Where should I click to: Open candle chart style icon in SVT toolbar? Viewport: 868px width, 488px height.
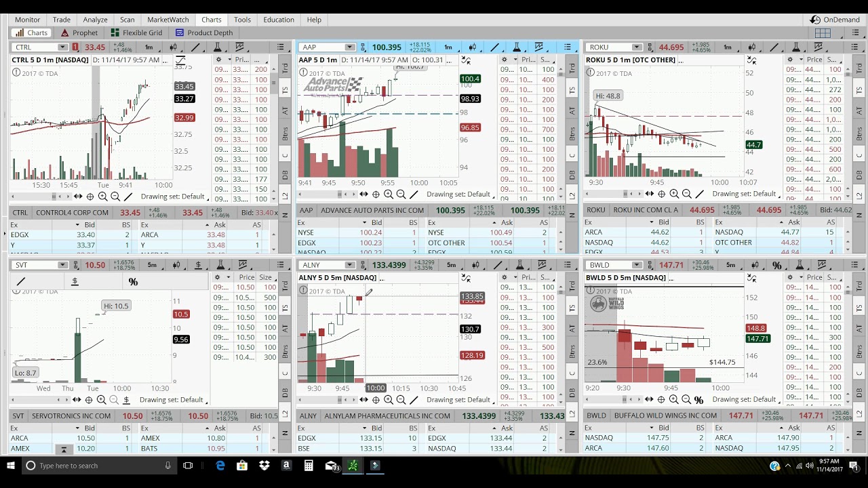[176, 265]
